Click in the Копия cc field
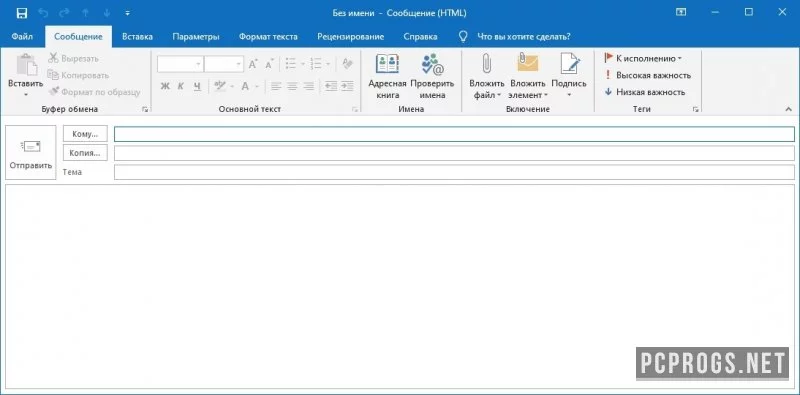Screen dimensions: 800x395 pos(454,153)
